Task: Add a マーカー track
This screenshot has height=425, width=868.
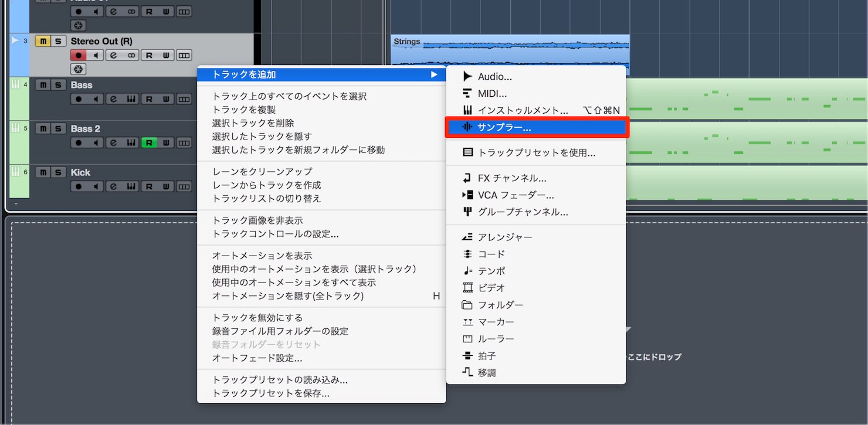Action: click(536, 322)
